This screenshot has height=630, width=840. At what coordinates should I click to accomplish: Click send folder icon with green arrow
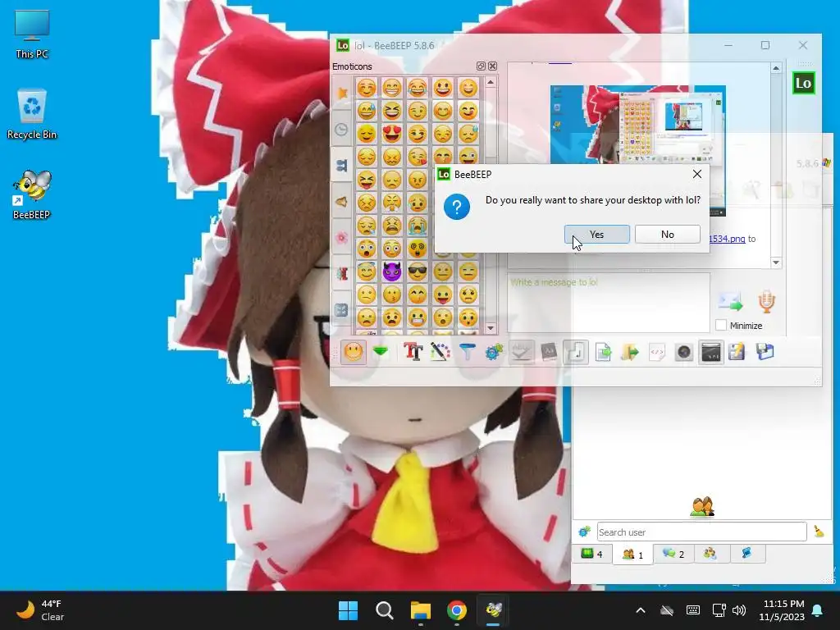pyautogui.click(x=630, y=352)
